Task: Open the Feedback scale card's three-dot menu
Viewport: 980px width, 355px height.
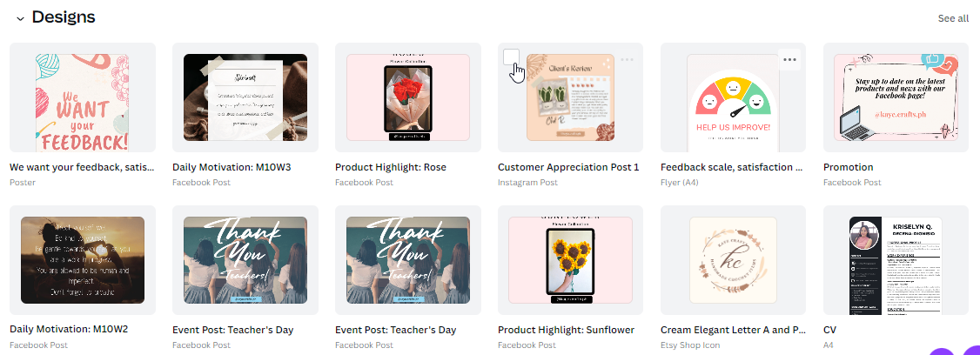Action: point(789,59)
